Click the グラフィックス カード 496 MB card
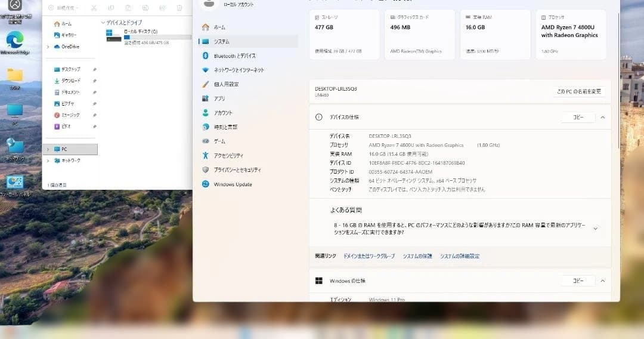Image resolution: width=644 pixels, height=339 pixels. tap(420, 35)
